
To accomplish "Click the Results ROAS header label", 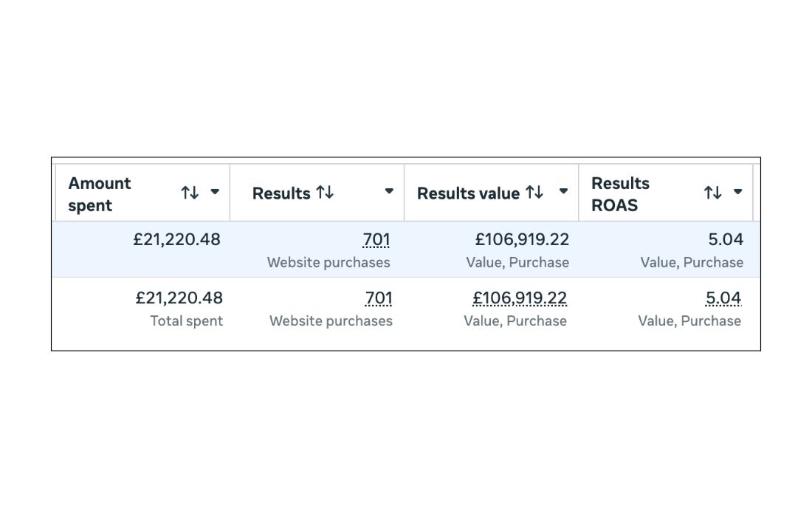I will pos(620,194).
